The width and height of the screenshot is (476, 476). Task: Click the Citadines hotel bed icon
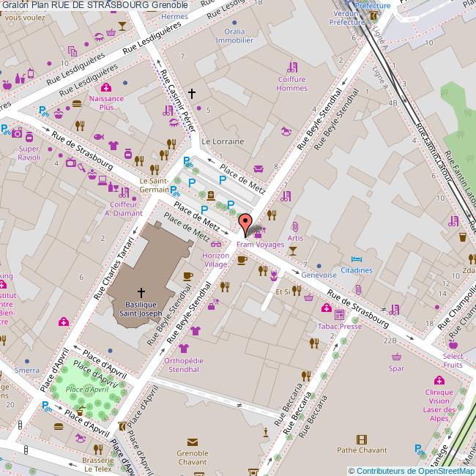(x=356, y=260)
